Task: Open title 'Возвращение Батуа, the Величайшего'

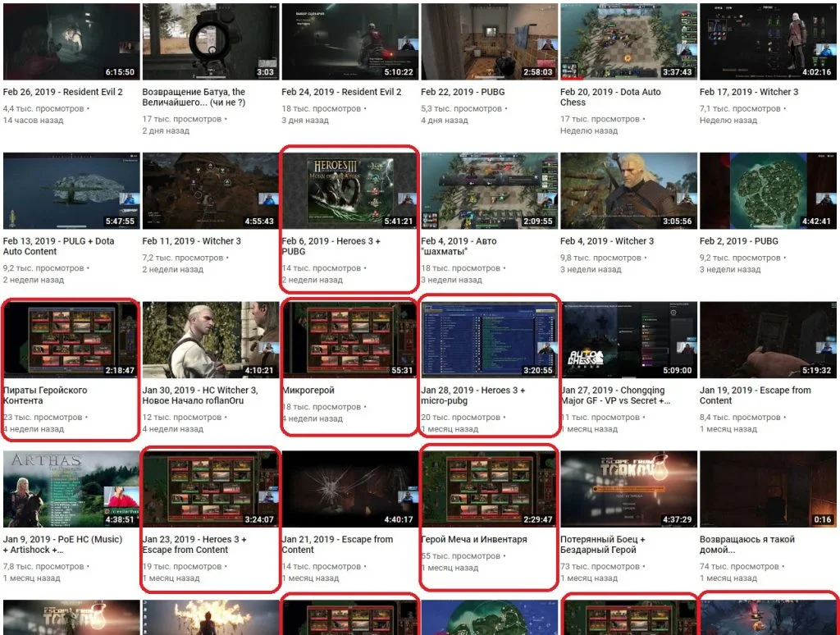Action: pos(194,97)
